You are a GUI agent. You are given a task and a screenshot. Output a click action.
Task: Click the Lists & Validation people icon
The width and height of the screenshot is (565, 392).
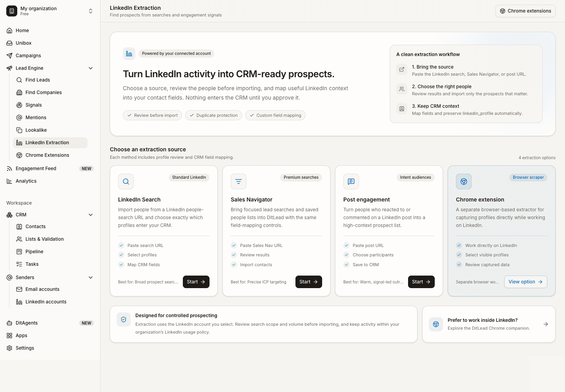click(x=19, y=239)
